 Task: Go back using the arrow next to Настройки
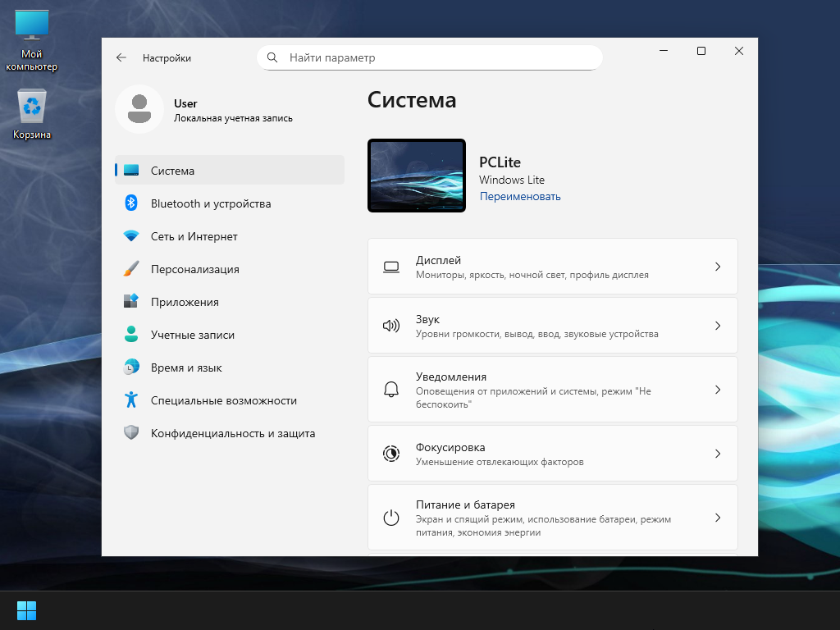click(x=121, y=58)
